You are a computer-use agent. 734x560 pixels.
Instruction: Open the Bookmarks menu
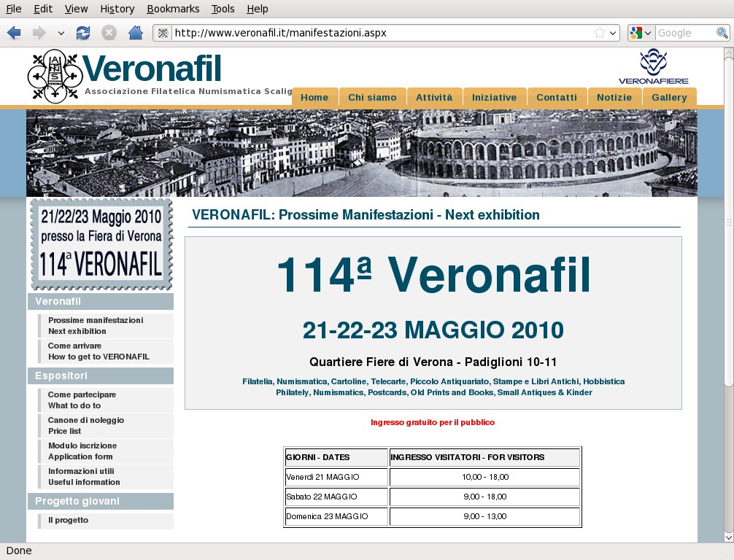[173, 9]
